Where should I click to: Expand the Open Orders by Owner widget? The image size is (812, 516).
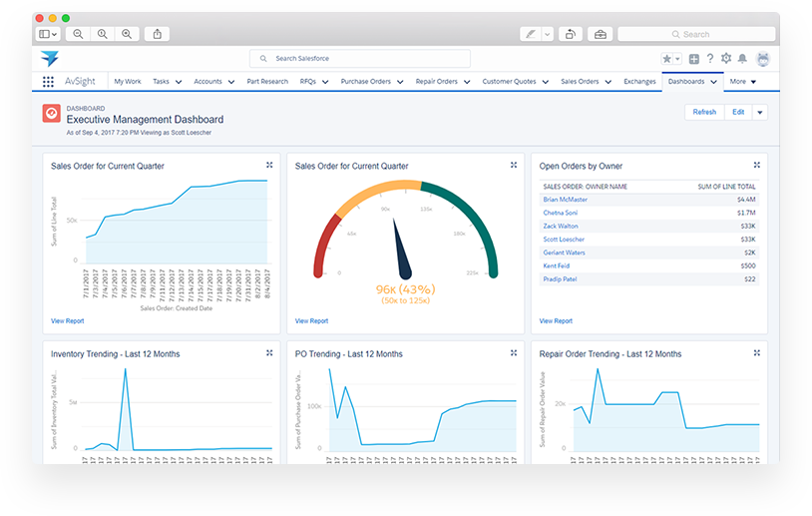(757, 165)
